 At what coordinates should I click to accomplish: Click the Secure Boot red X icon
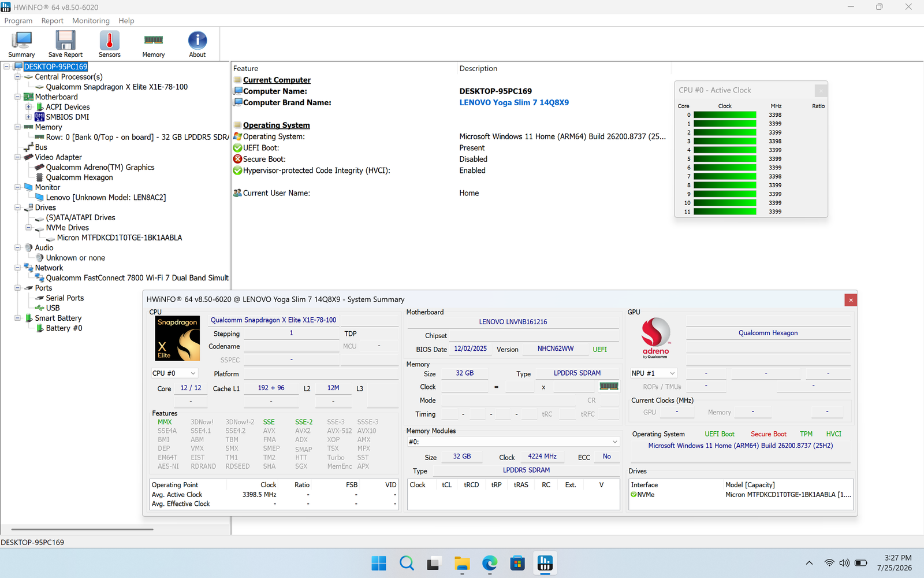(237, 159)
